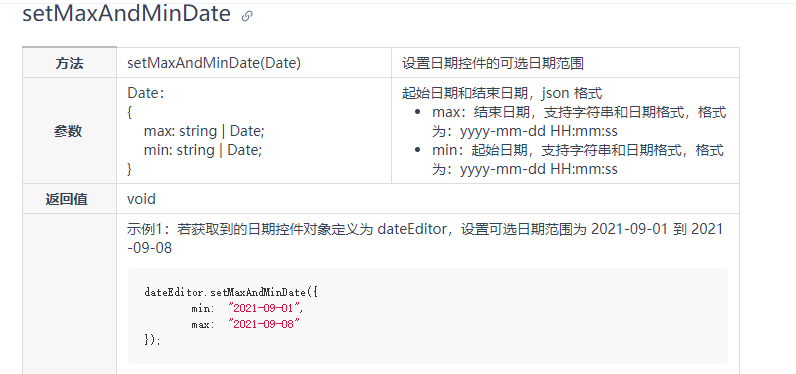Click the setMaxAndMinDate page heading
This screenshot has height=374, width=796.
[x=126, y=14]
